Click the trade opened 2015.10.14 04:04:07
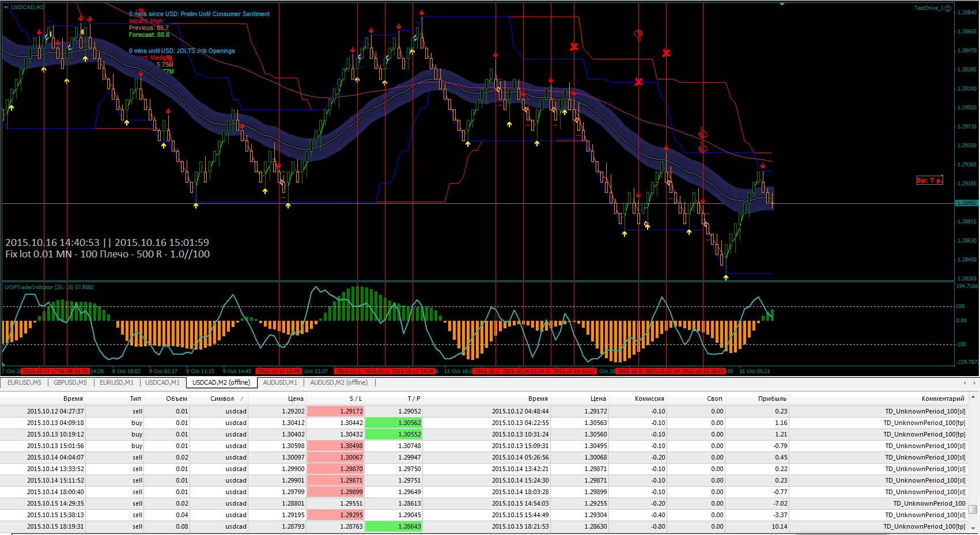980x535 pixels. [484, 457]
